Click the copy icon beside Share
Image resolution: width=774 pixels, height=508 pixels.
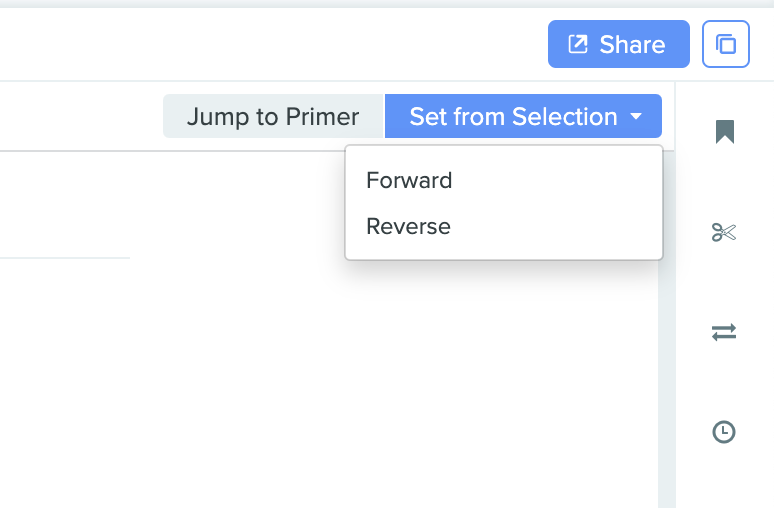(x=726, y=44)
